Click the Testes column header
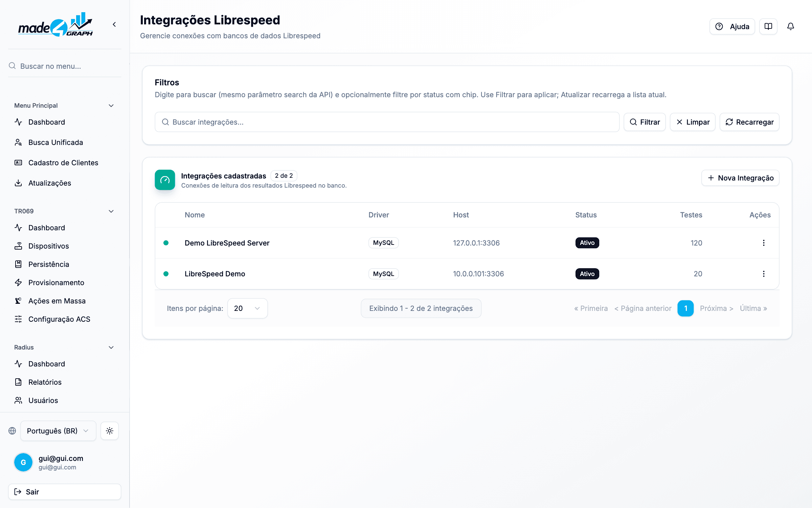812x508 pixels. pyautogui.click(x=691, y=215)
